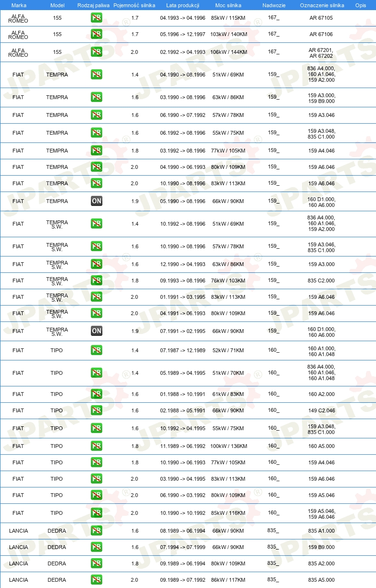Click petrol icon in Lancia Dedra 159 B9.000 row
The height and width of the screenshot is (588, 376).
[x=97, y=547]
